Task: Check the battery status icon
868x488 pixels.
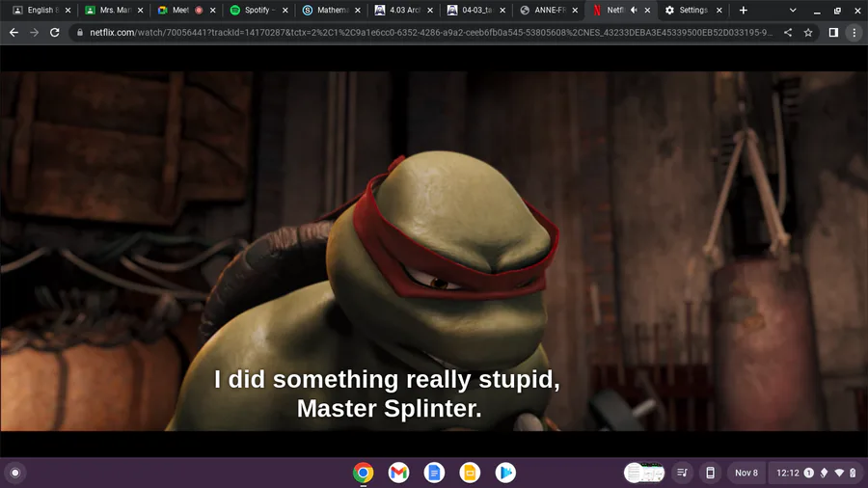Action: tap(854, 473)
